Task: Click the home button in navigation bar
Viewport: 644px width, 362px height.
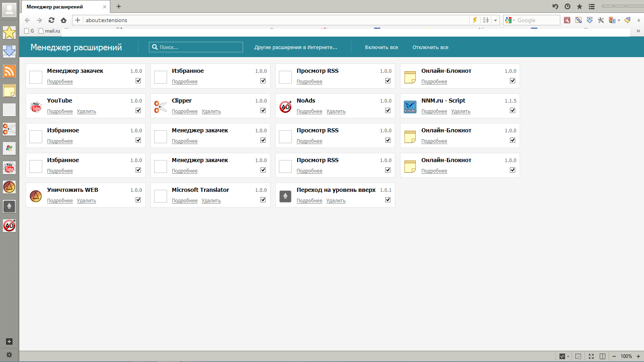Action: 64,20
